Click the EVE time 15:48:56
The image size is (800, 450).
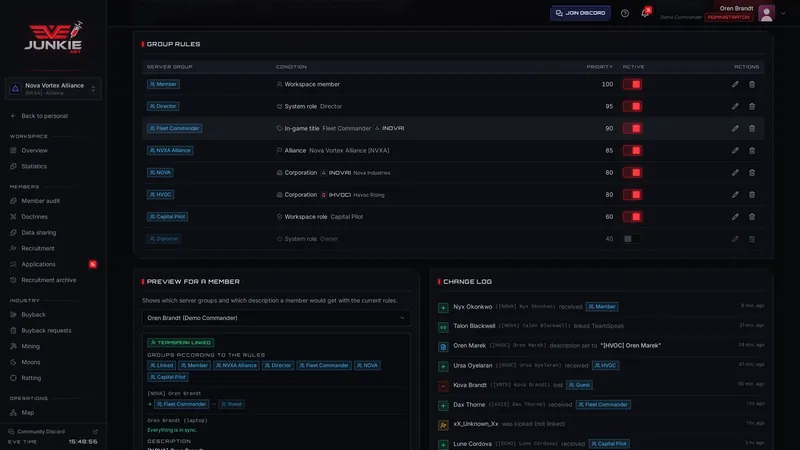(83, 442)
